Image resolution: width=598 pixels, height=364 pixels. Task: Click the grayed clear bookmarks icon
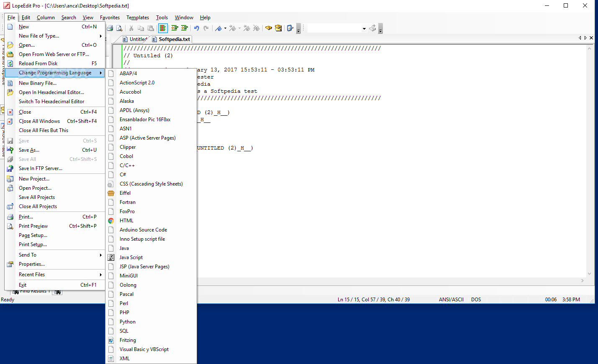(x=257, y=28)
